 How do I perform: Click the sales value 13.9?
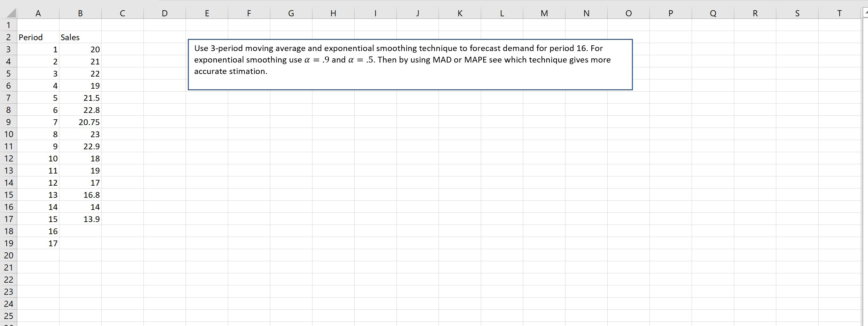point(80,219)
